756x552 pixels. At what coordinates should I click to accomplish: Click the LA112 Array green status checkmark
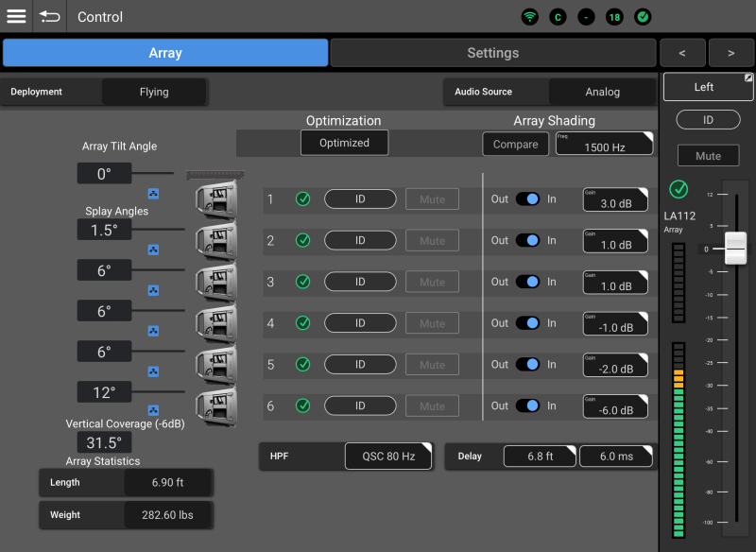pos(678,189)
